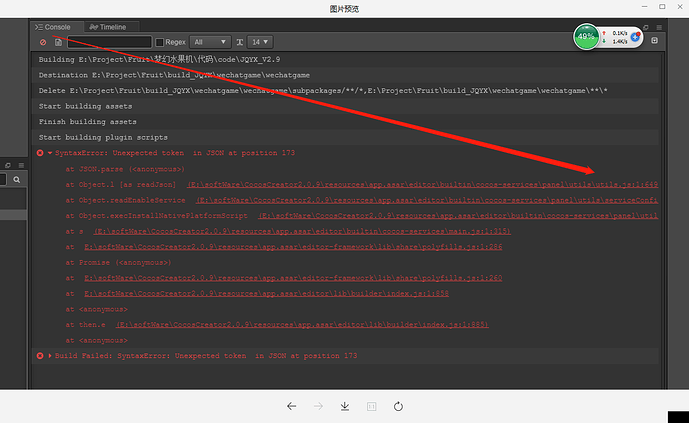The width and height of the screenshot is (689, 423).
Task: Open the log file icon
Action: 58,42
